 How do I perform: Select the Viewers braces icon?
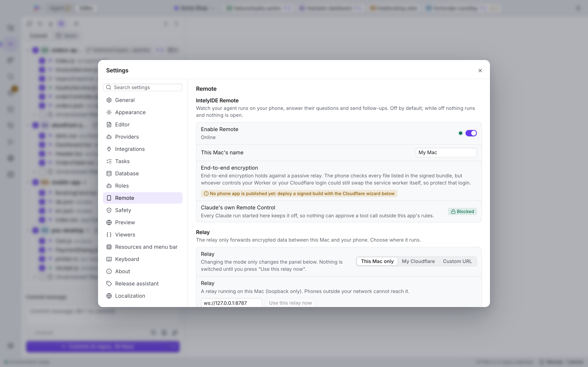(109, 235)
